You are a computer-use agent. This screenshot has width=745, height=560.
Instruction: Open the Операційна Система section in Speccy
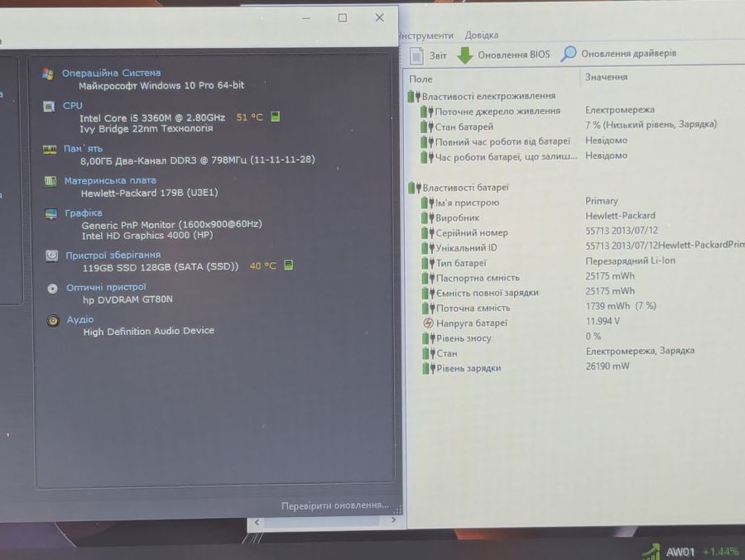[x=111, y=73]
